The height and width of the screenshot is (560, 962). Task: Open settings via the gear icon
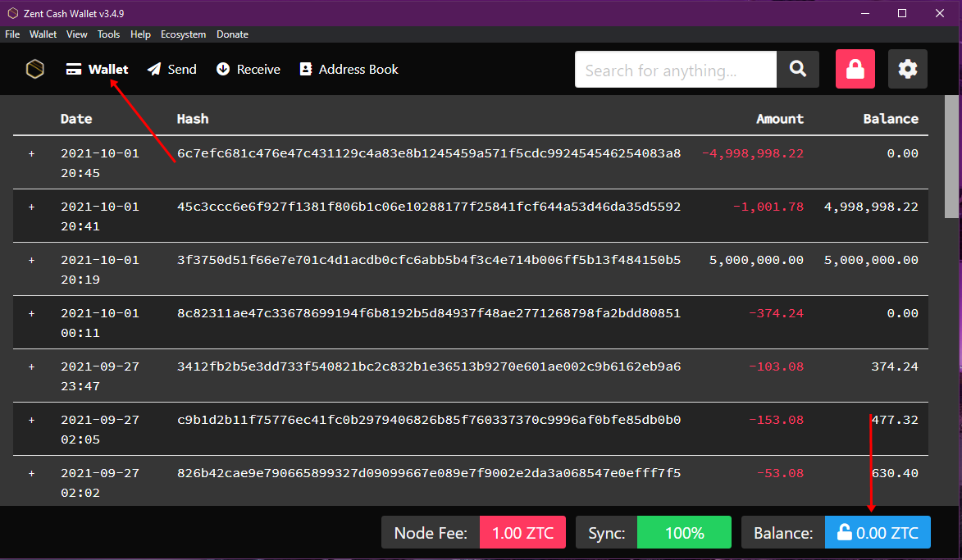[x=907, y=69]
